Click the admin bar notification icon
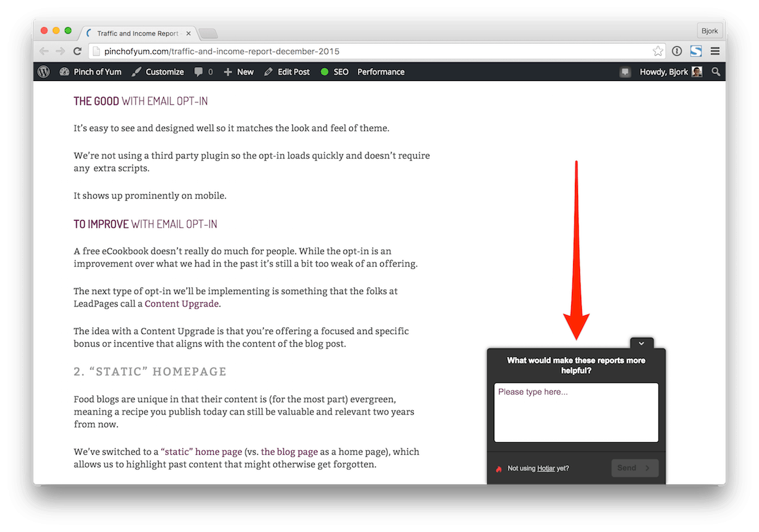Screen dimensions: 759x532 pyautogui.click(x=625, y=72)
